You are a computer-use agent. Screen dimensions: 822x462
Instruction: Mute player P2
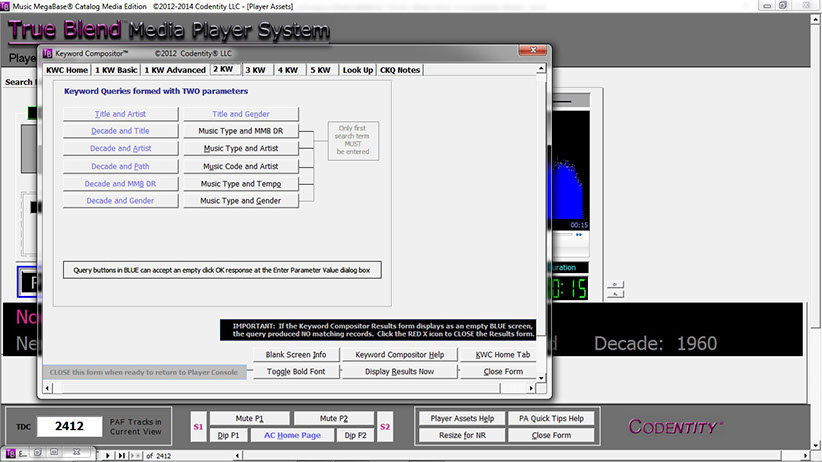[333, 418]
